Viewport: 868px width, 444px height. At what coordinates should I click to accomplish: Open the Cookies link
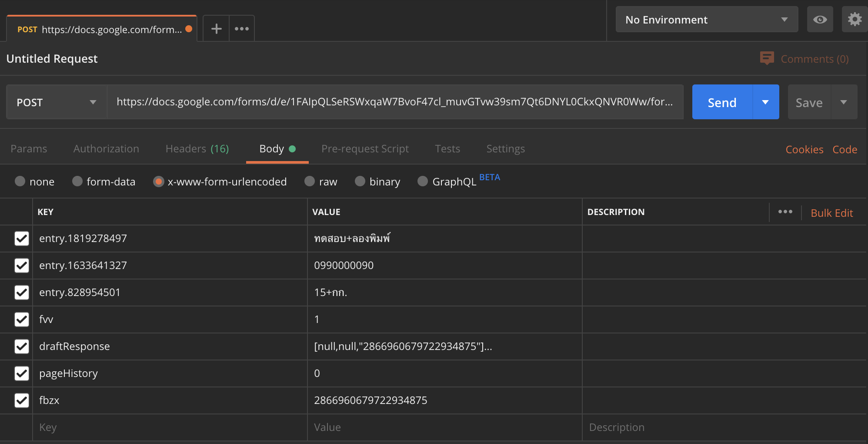pyautogui.click(x=804, y=149)
